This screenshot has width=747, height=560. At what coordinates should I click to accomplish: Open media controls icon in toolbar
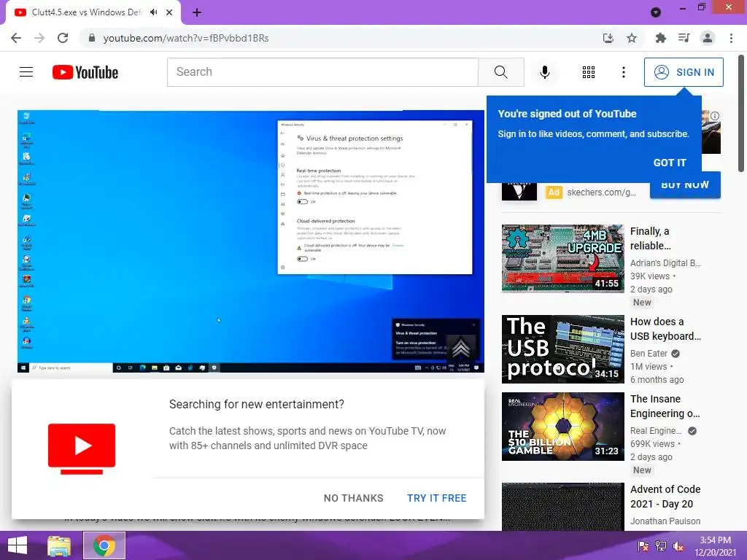[x=684, y=38]
